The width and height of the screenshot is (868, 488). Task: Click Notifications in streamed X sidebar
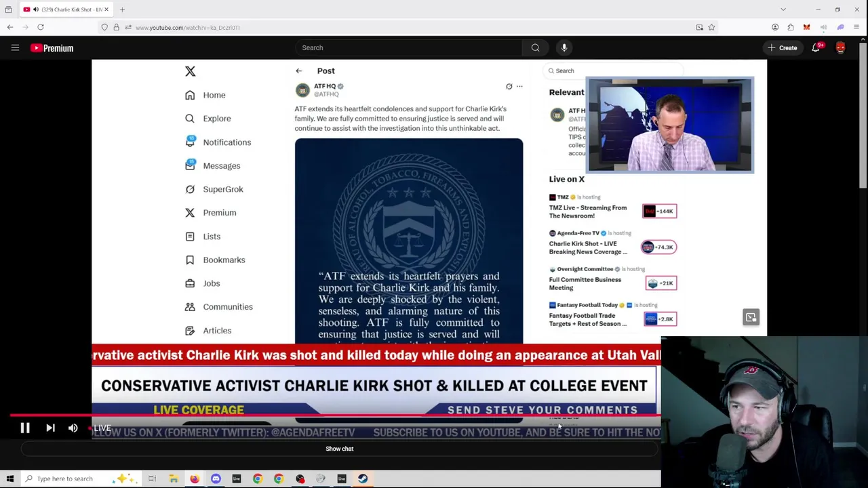click(x=218, y=142)
